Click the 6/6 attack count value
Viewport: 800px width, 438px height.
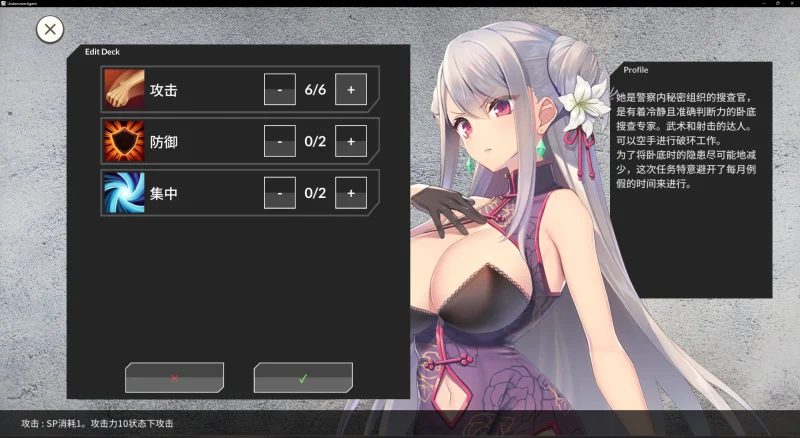(x=315, y=90)
